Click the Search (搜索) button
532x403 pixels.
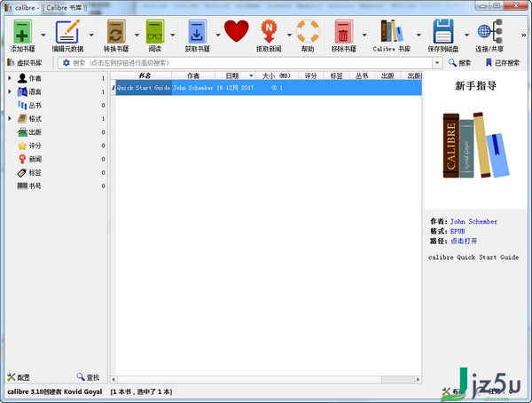(459, 63)
